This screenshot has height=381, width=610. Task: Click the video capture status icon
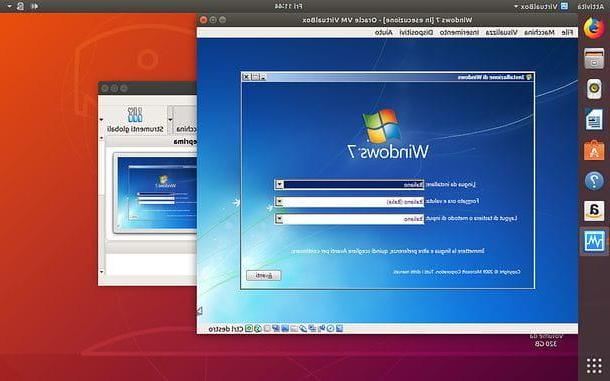click(276, 328)
